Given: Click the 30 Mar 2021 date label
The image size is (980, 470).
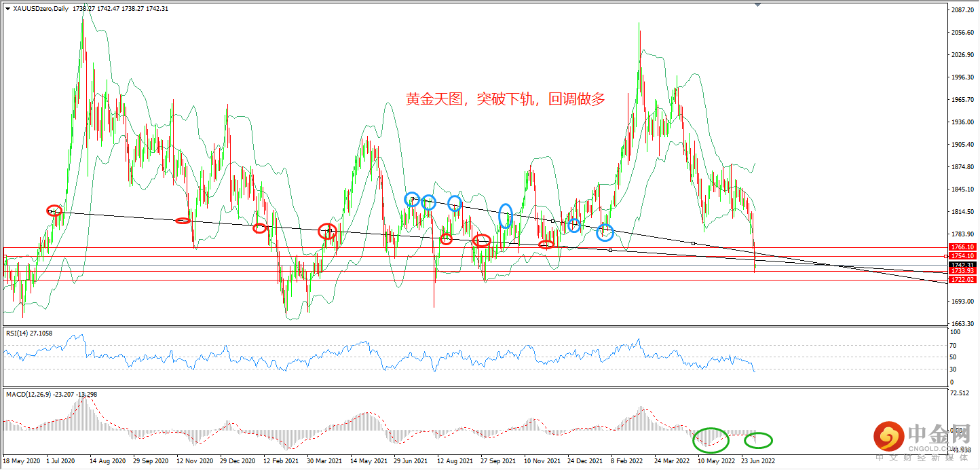Looking at the screenshot, I should coord(325,460).
